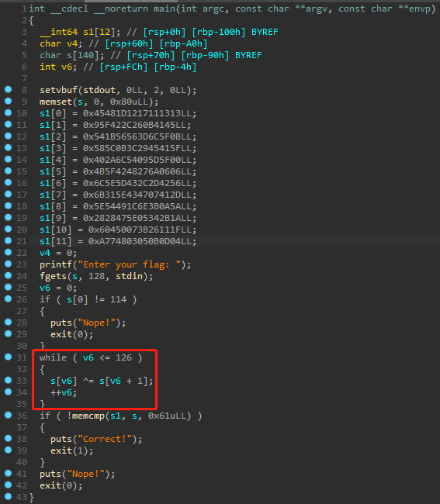Screen dimensions: 440x504
Task: Select the stdout argument
Action: tap(99, 90)
